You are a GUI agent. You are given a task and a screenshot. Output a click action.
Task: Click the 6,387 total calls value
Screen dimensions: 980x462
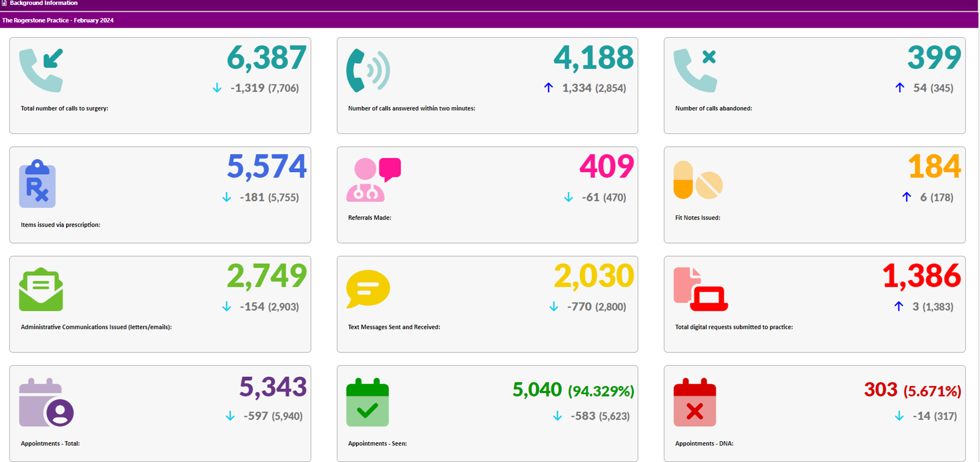click(x=266, y=58)
